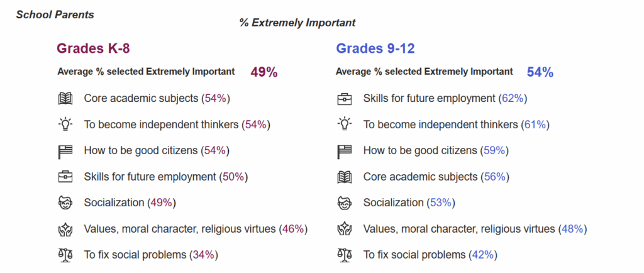644x273 pixels.
Task: Click the scales icon beside fix social problems (34%)
Action: click(x=65, y=255)
